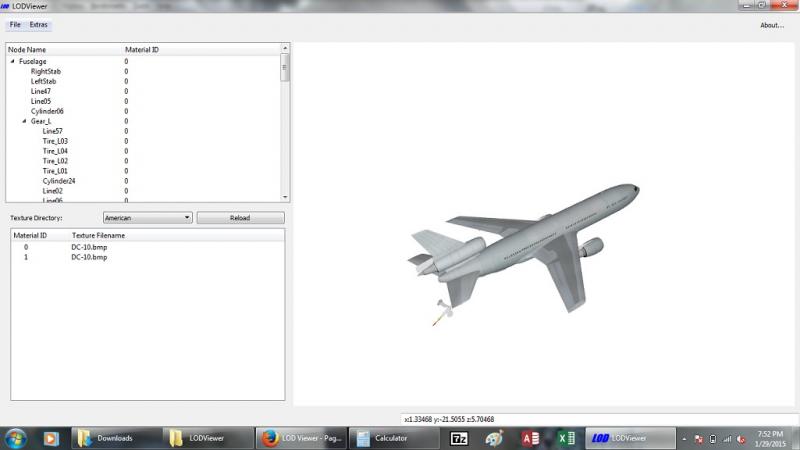The image size is (800, 450).
Task: Open the Paint palette taskbar icon
Action: tap(494, 438)
